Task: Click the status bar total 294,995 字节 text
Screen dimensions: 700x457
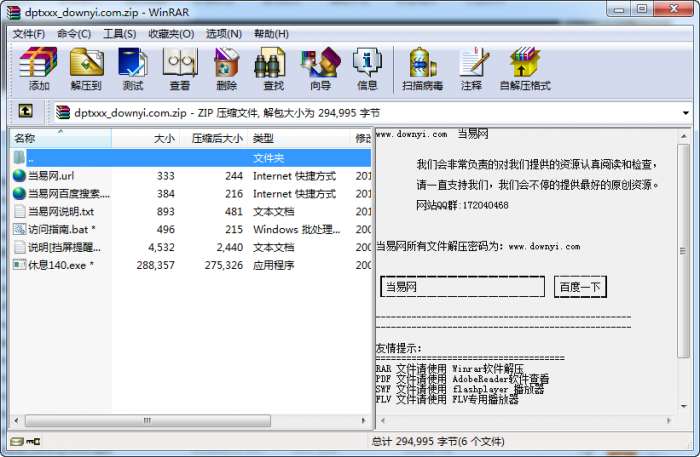Action: click(x=438, y=441)
